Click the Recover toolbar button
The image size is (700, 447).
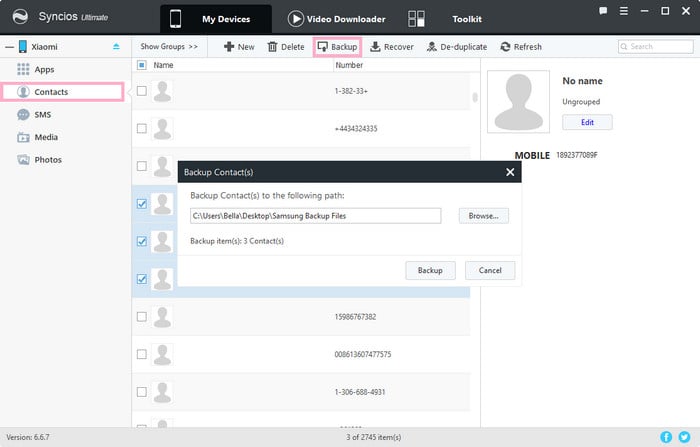point(392,46)
